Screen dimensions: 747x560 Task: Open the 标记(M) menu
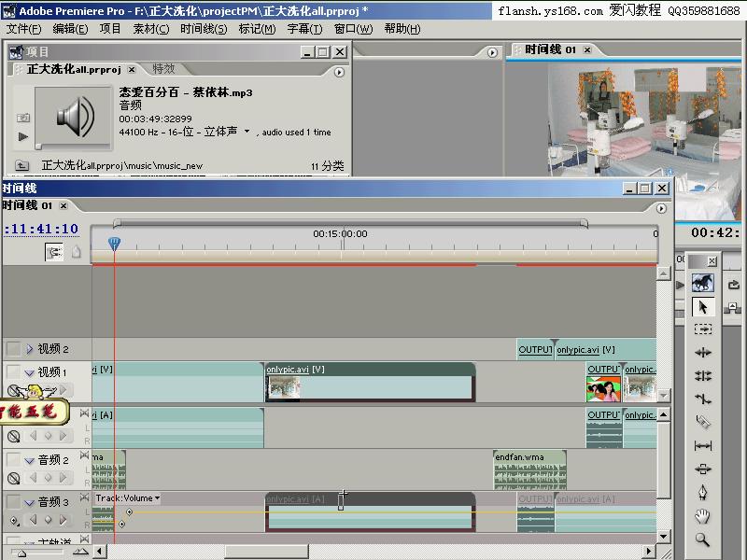[x=258, y=29]
